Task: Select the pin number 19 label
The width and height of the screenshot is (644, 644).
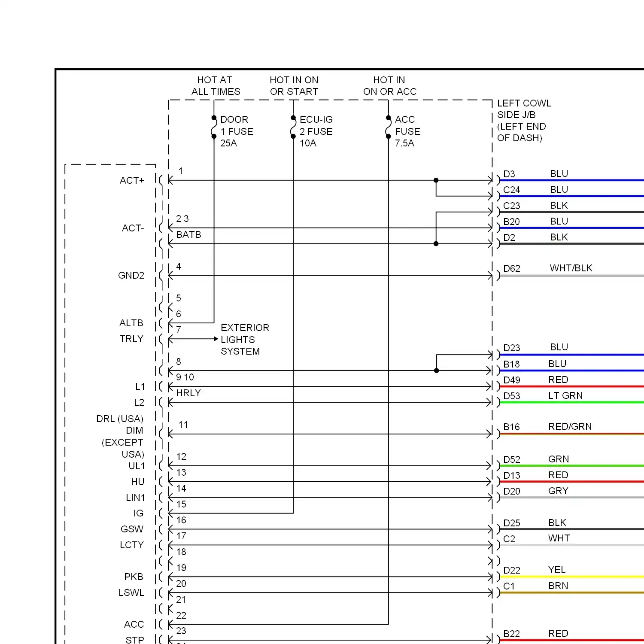Action: (x=181, y=568)
